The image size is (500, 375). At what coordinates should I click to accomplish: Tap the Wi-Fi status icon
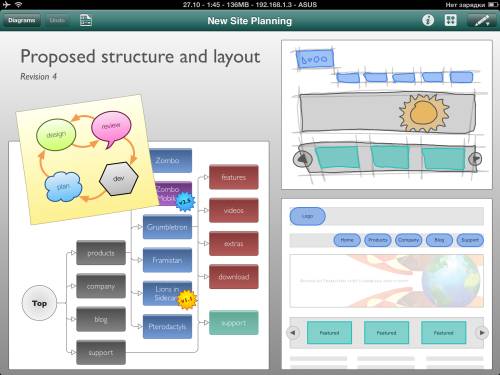click(19, 4)
